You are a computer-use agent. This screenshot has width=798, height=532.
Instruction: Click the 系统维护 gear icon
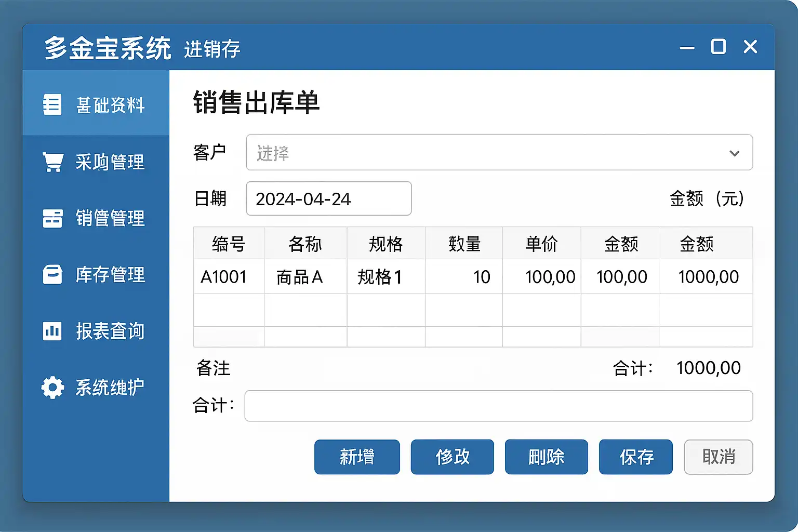52,388
